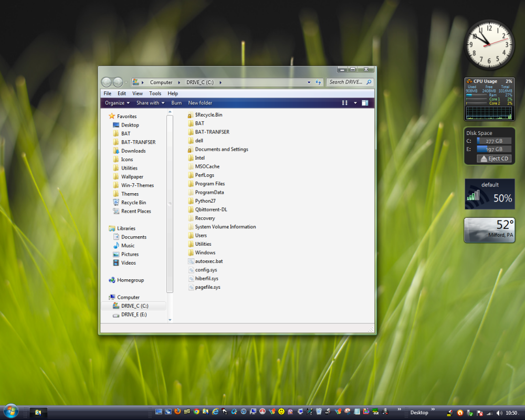Open iTunes from the taskbar
525x420 pixels.
pyautogui.click(x=243, y=412)
